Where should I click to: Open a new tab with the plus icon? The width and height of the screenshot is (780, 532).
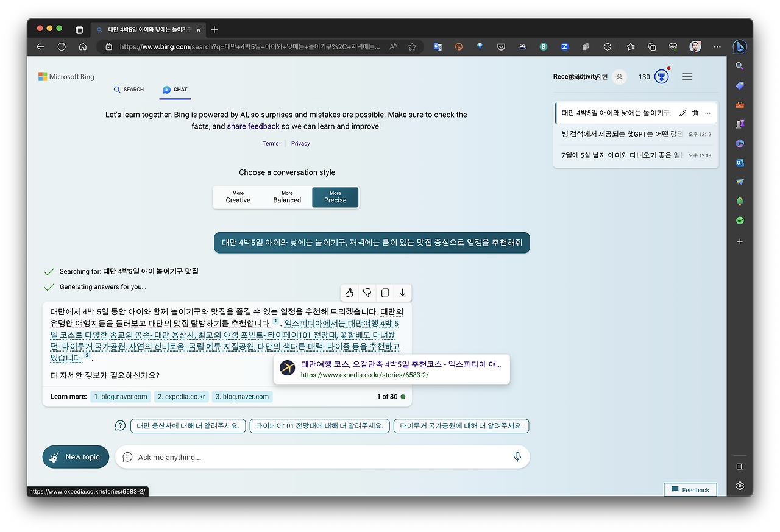point(214,29)
